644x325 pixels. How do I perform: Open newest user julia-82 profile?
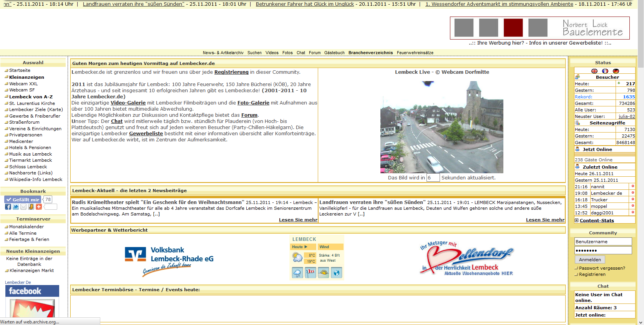[x=627, y=116]
